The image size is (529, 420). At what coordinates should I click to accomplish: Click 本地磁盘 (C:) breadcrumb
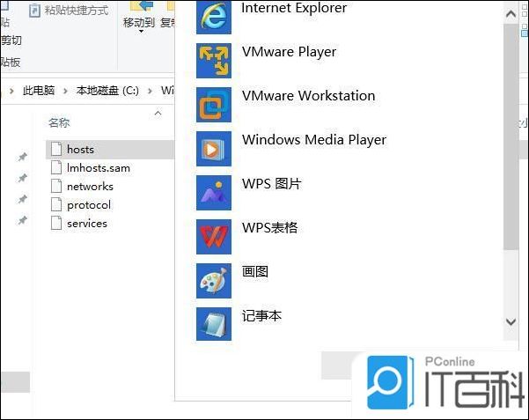(x=107, y=91)
